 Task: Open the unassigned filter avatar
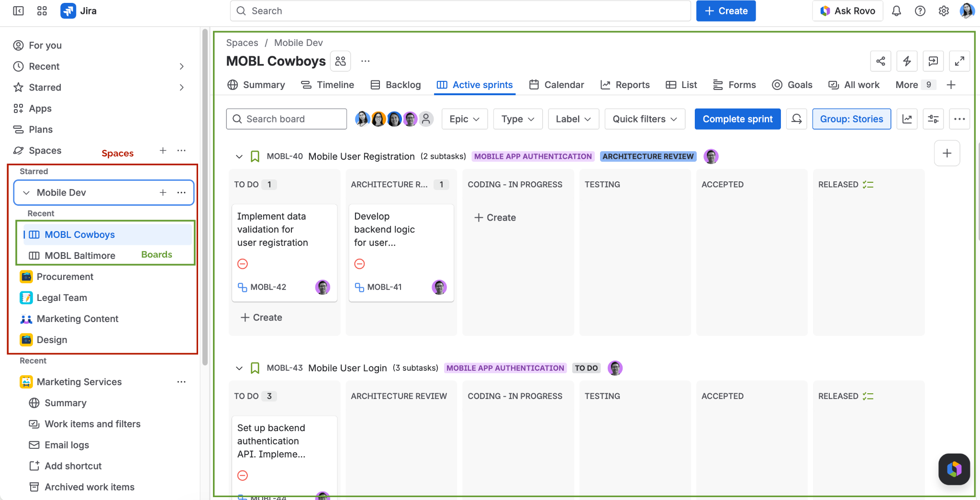pyautogui.click(x=426, y=119)
